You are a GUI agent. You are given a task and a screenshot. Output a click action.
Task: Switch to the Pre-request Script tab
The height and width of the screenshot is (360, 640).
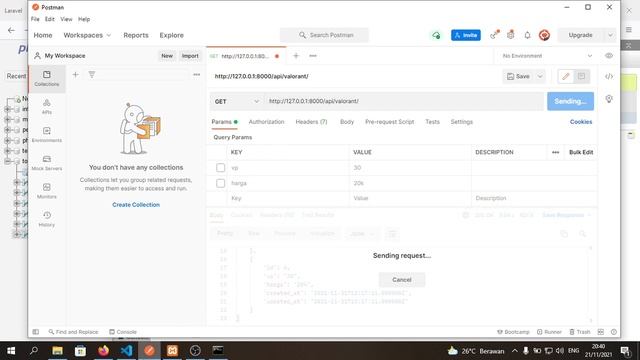pyautogui.click(x=389, y=122)
